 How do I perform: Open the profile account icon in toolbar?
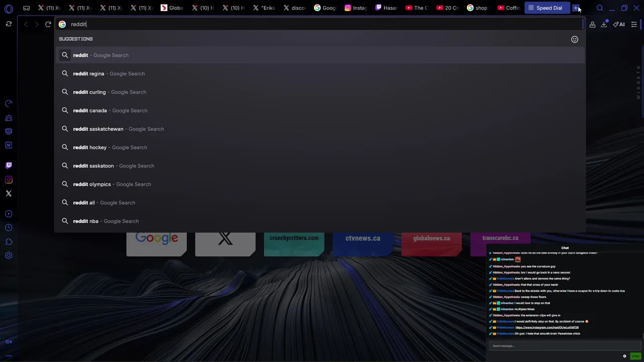pyautogui.click(x=592, y=24)
